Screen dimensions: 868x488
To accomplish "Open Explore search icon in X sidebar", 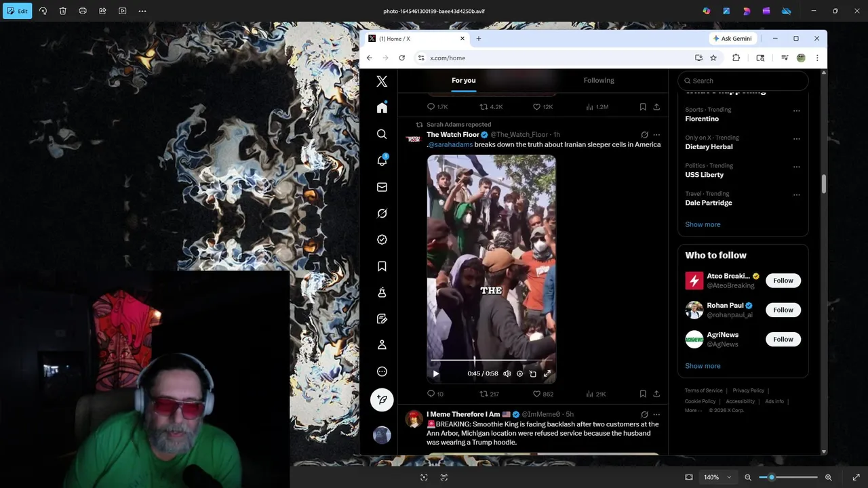I will [x=382, y=134].
